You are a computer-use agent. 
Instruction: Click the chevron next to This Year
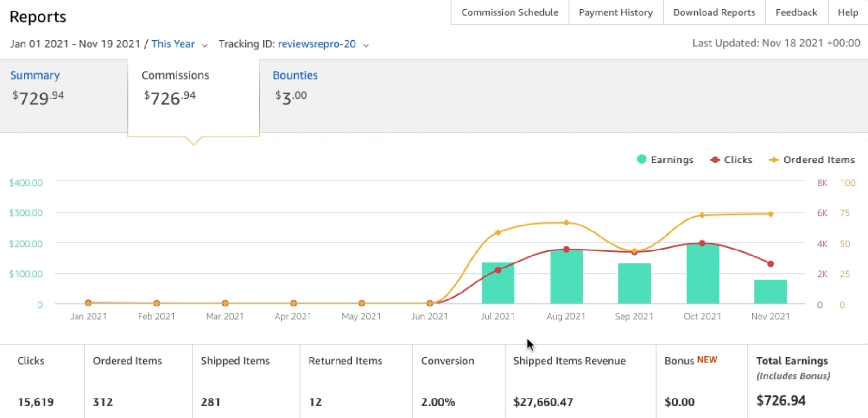[x=204, y=45]
